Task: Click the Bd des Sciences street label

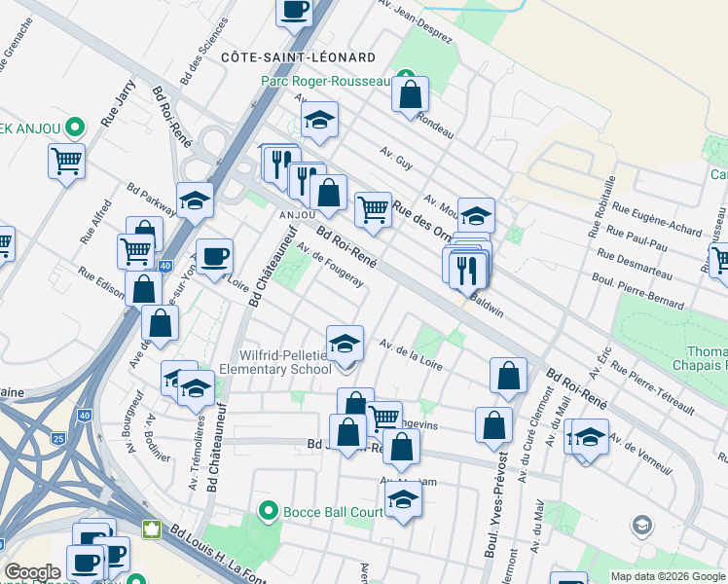Action: pos(204,51)
